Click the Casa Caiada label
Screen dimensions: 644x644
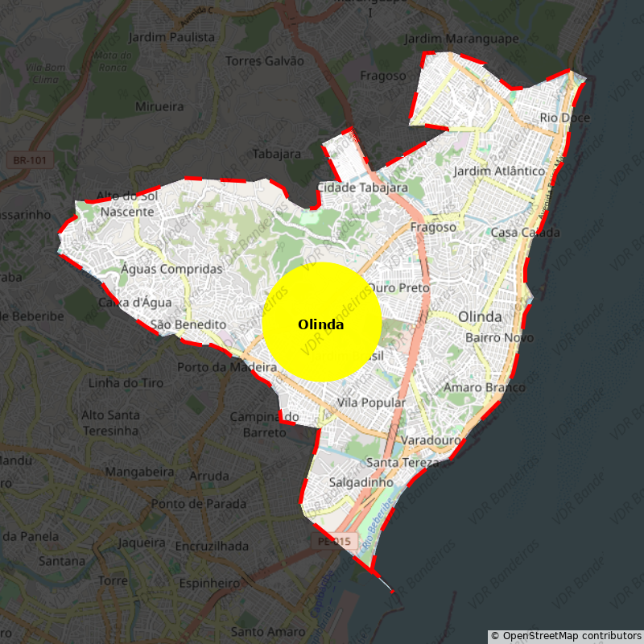point(526,233)
